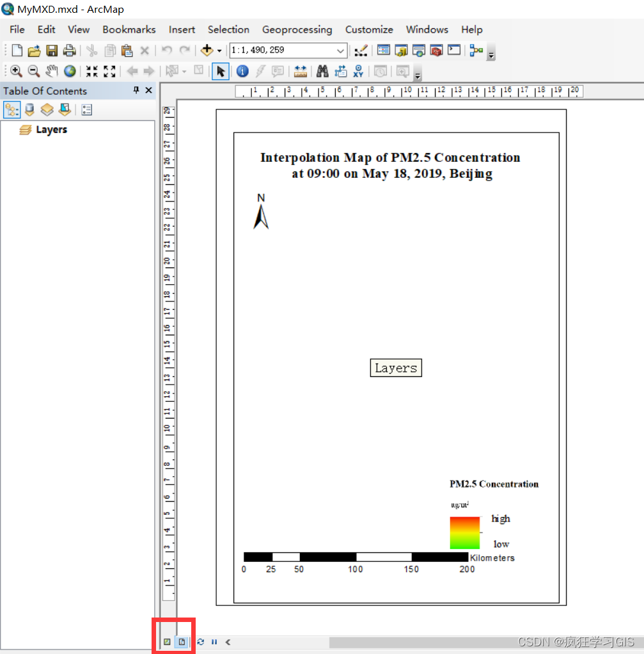Expand Standard toolbar options
644x654 pixels.
click(x=491, y=53)
